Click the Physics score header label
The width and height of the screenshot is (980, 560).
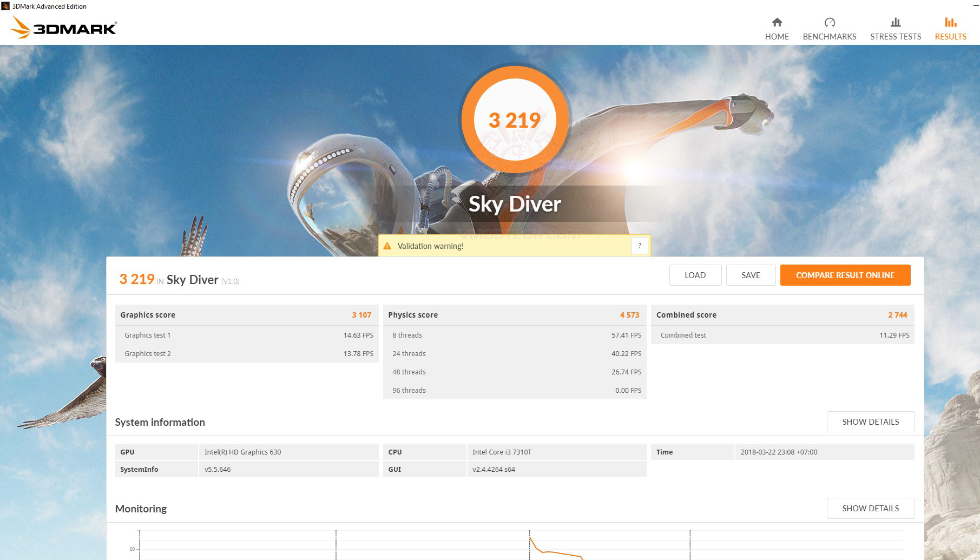[413, 315]
